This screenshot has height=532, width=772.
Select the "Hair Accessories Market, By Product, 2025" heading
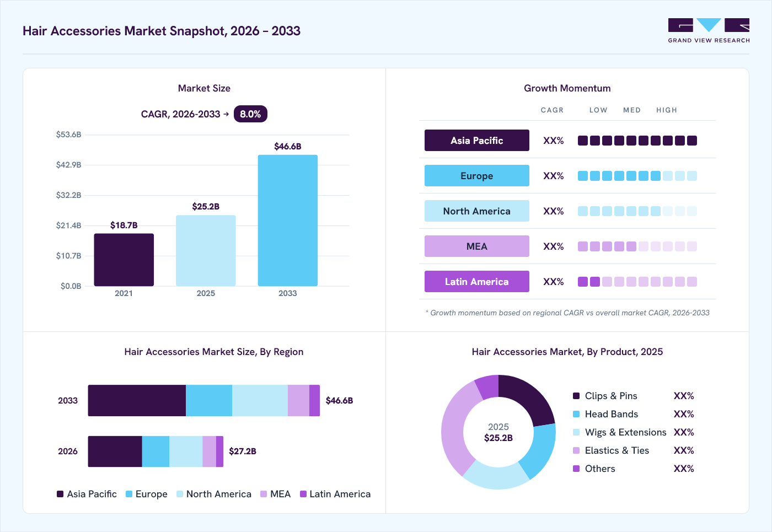tap(567, 352)
